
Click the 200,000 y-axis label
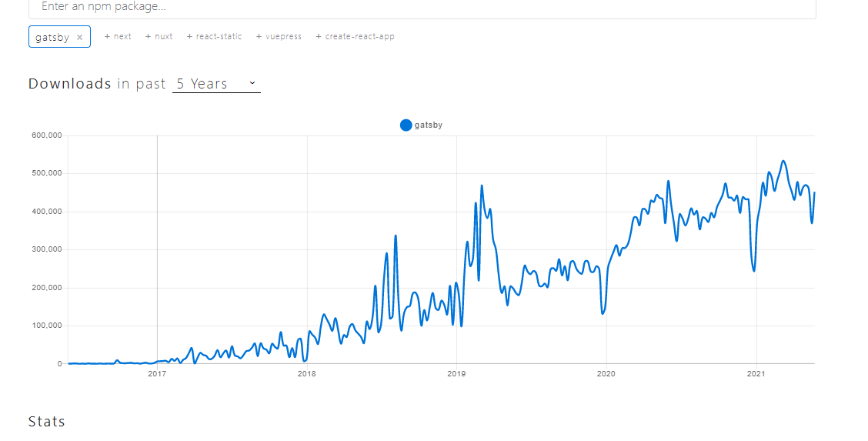[46, 288]
